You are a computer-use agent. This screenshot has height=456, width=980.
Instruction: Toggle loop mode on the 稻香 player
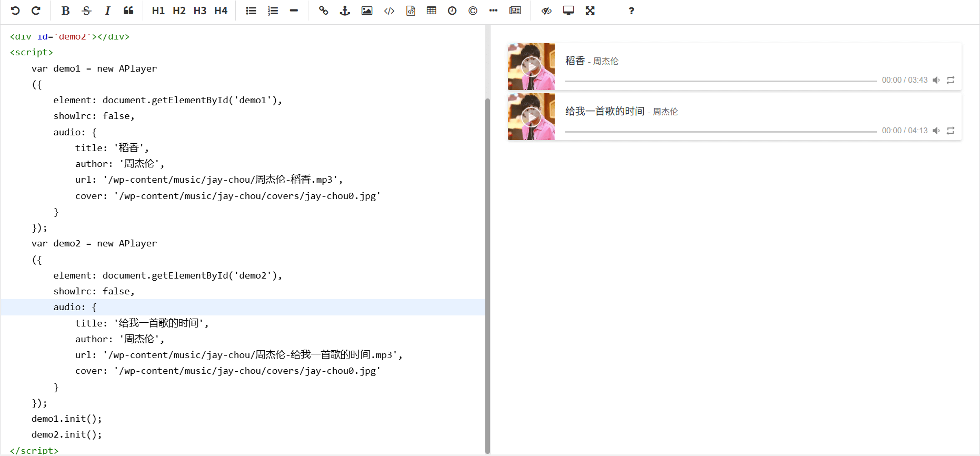click(951, 80)
